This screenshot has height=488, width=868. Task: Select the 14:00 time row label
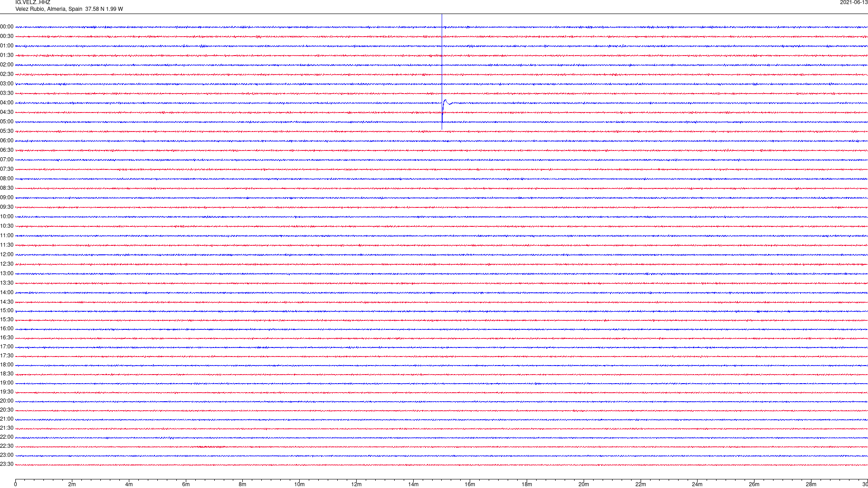tap(7, 292)
